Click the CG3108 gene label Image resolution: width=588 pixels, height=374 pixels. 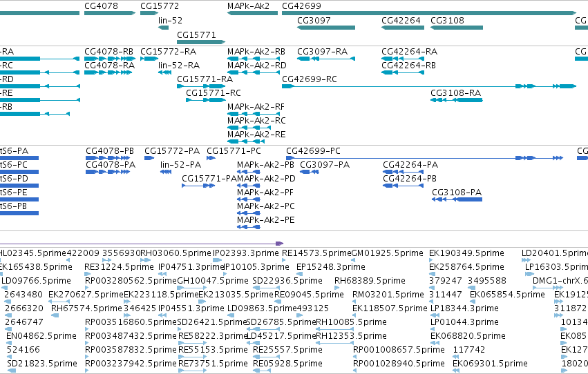447,21
